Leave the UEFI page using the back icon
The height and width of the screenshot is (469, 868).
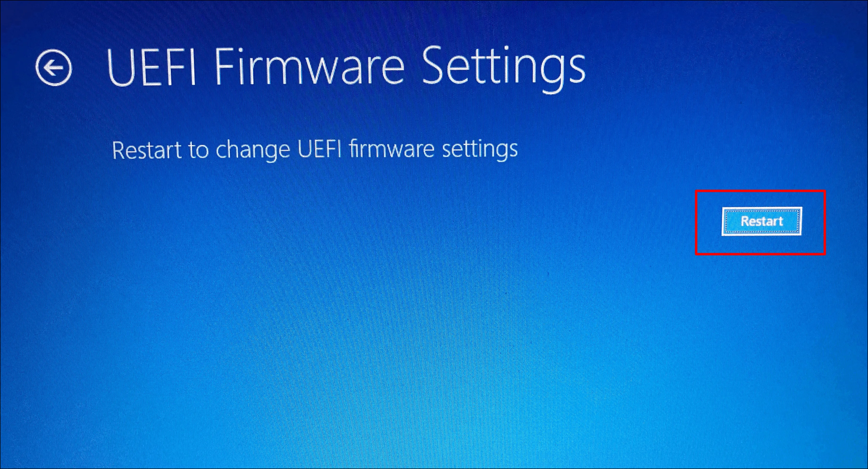coord(54,68)
